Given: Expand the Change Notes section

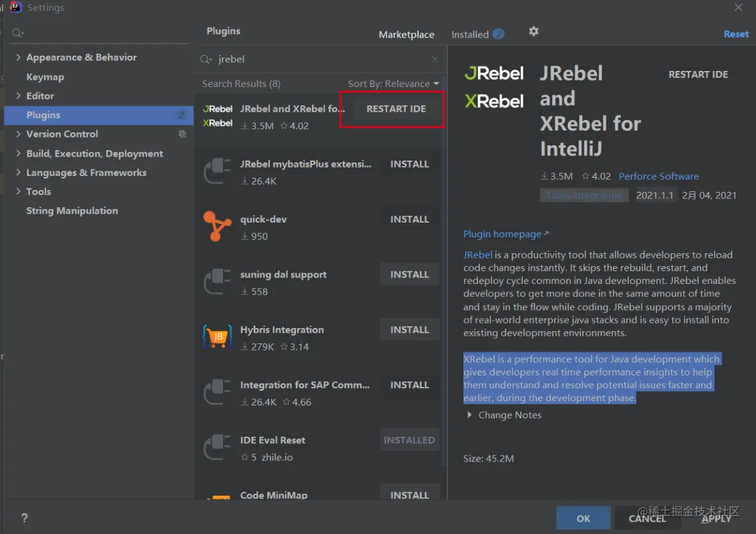Looking at the screenshot, I should click(469, 415).
